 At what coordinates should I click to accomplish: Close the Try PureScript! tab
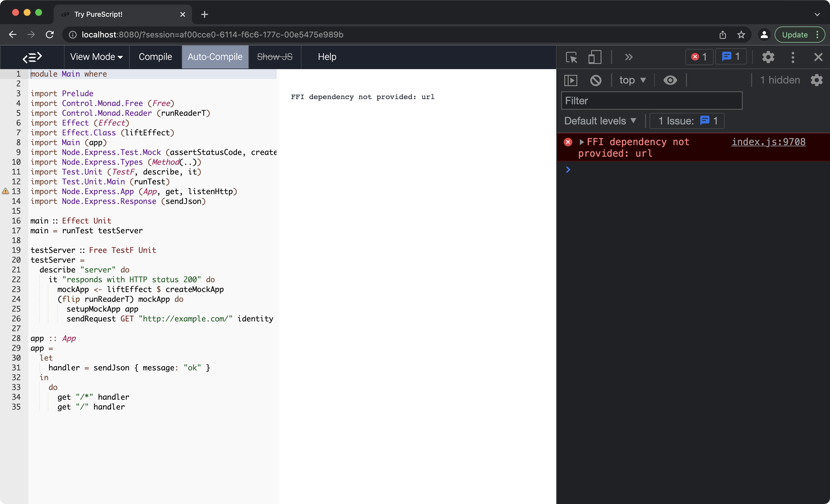pos(183,14)
